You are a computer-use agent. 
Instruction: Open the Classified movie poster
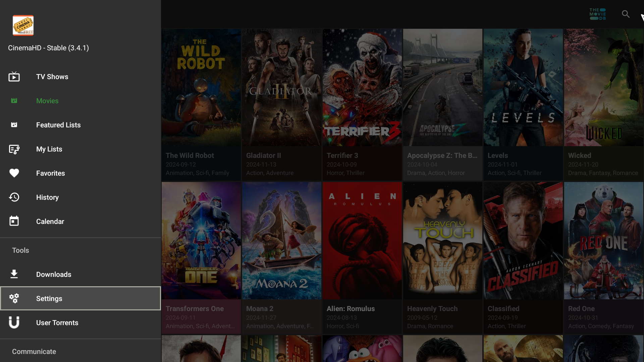tap(523, 241)
